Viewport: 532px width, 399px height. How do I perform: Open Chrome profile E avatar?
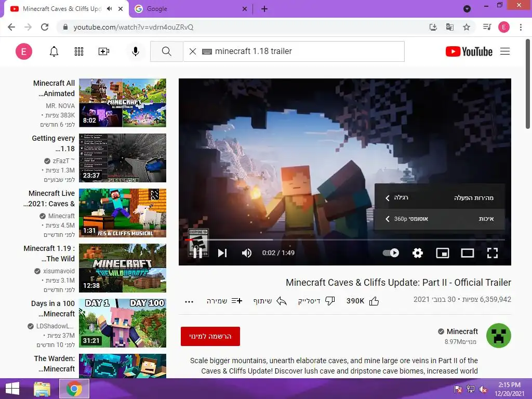pos(504,27)
